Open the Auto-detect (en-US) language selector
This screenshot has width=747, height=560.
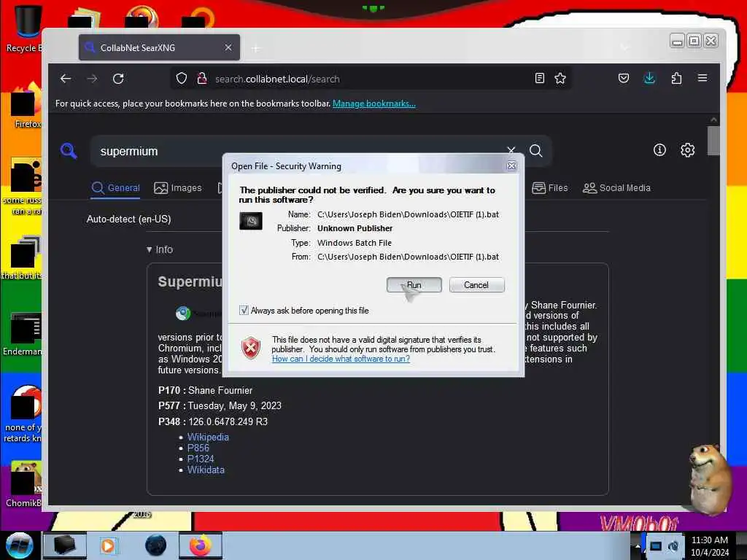pyautogui.click(x=128, y=219)
